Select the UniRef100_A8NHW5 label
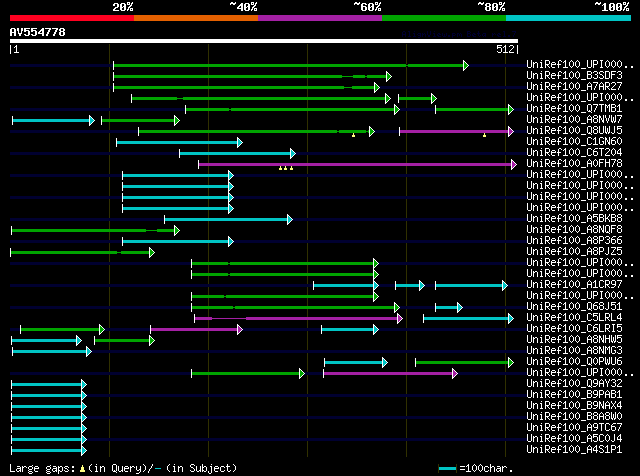 click(574, 340)
